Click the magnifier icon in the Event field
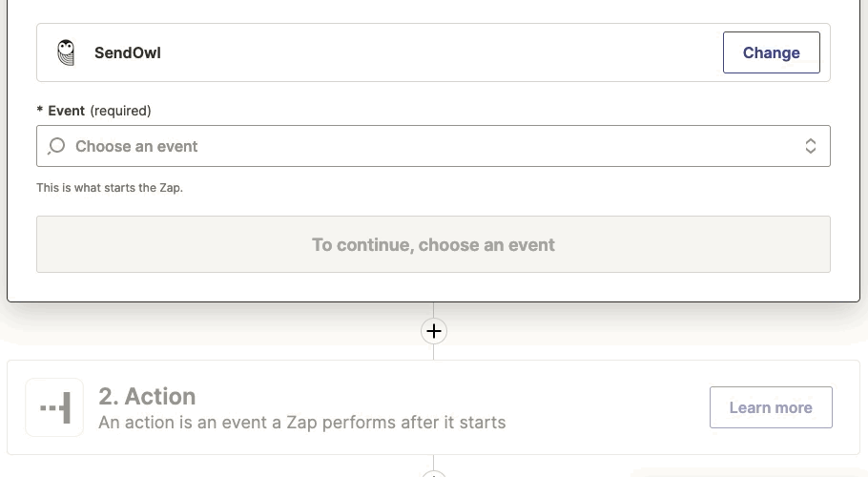 [57, 146]
